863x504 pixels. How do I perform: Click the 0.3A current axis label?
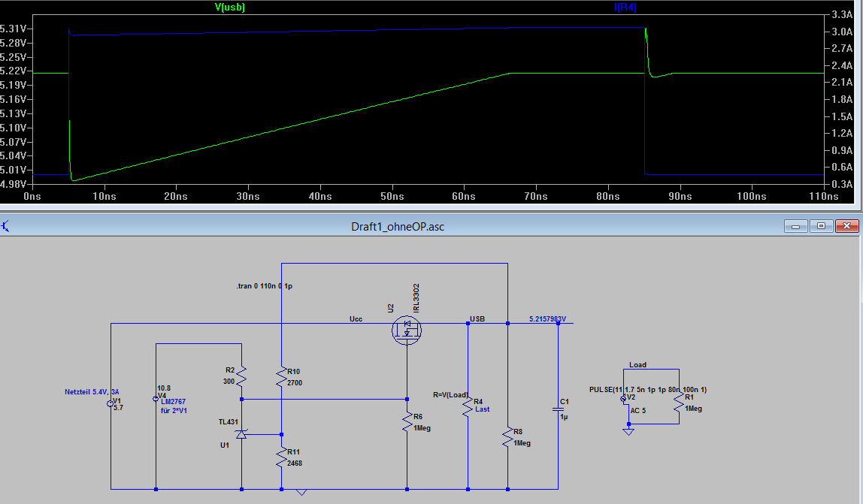point(842,184)
